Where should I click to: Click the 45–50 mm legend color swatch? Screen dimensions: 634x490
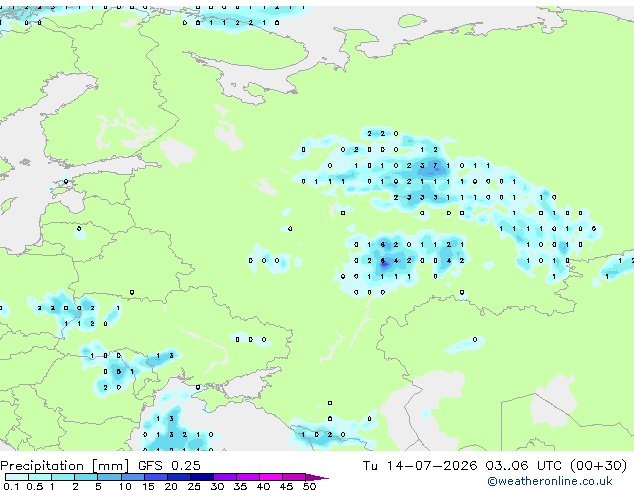coord(294,477)
